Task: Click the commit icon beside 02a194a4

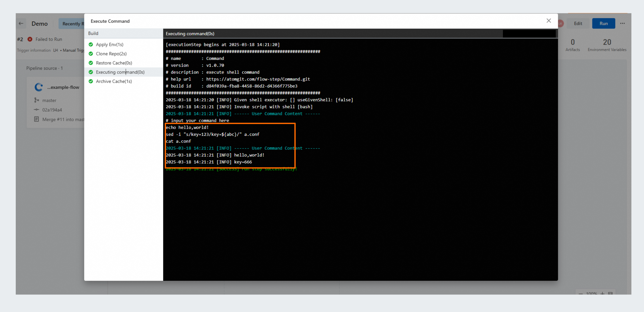Action: 36,110
